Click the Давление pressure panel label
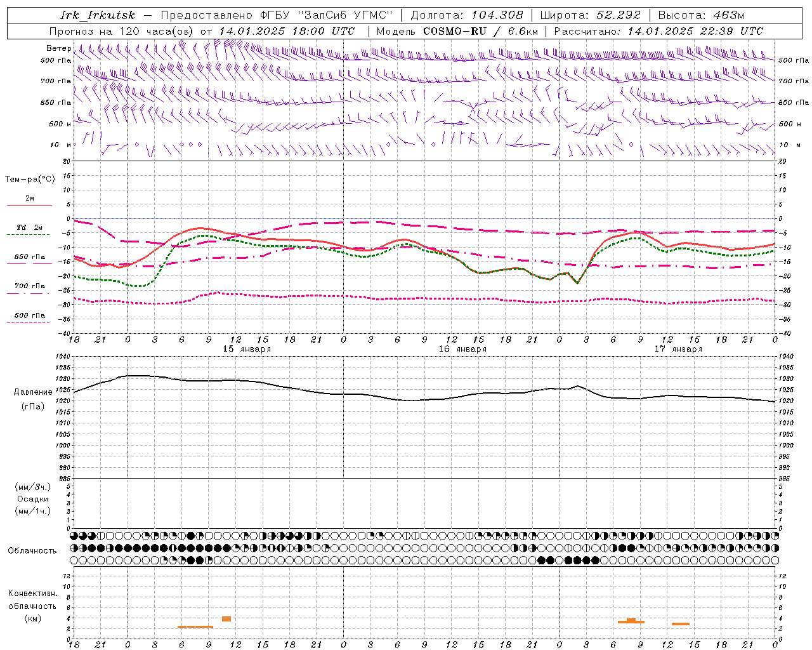The width and height of the screenshot is (812, 650). [x=33, y=392]
